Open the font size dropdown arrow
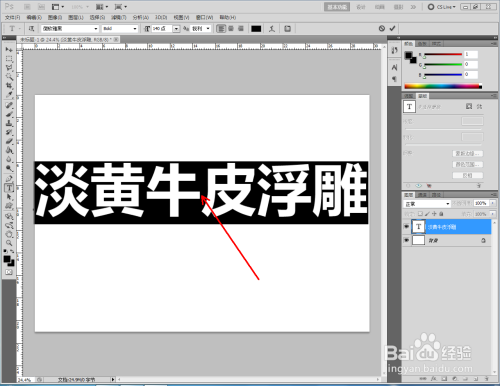This screenshot has height=386, width=500. click(176, 29)
